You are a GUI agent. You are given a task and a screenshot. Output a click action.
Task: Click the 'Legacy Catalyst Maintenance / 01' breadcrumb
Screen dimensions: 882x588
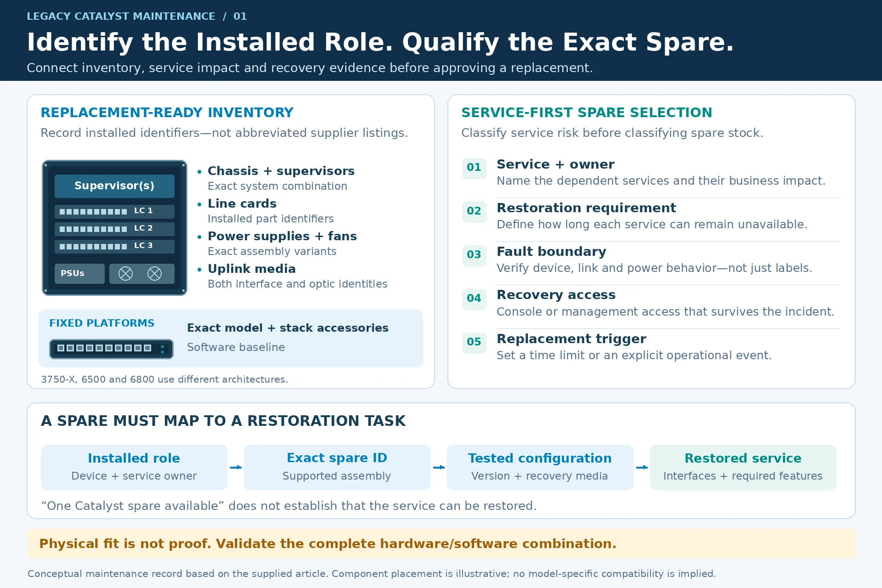[137, 17]
